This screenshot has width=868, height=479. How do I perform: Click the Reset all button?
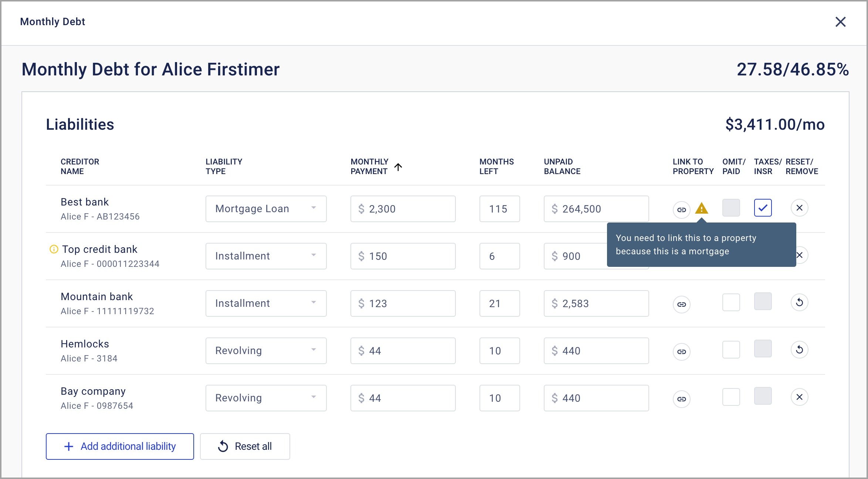(245, 446)
